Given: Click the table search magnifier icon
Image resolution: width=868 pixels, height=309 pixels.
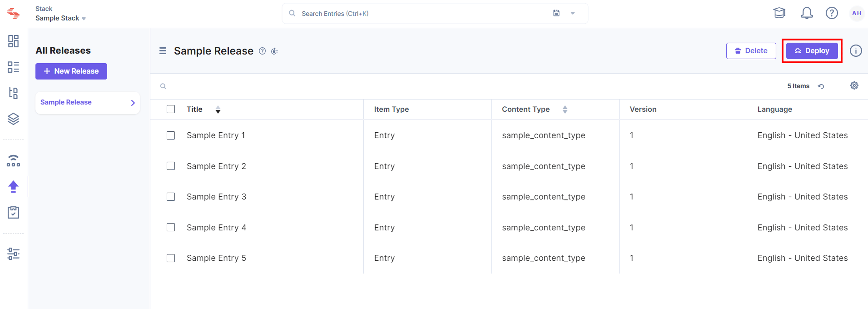Looking at the screenshot, I should pos(163,86).
